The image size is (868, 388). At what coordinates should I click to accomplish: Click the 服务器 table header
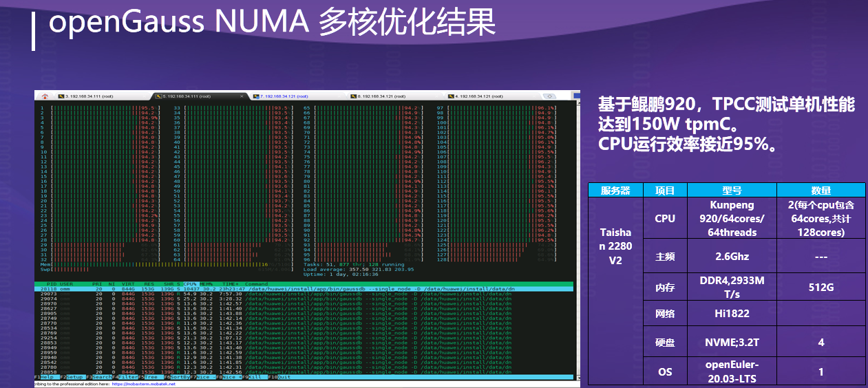[x=615, y=191]
